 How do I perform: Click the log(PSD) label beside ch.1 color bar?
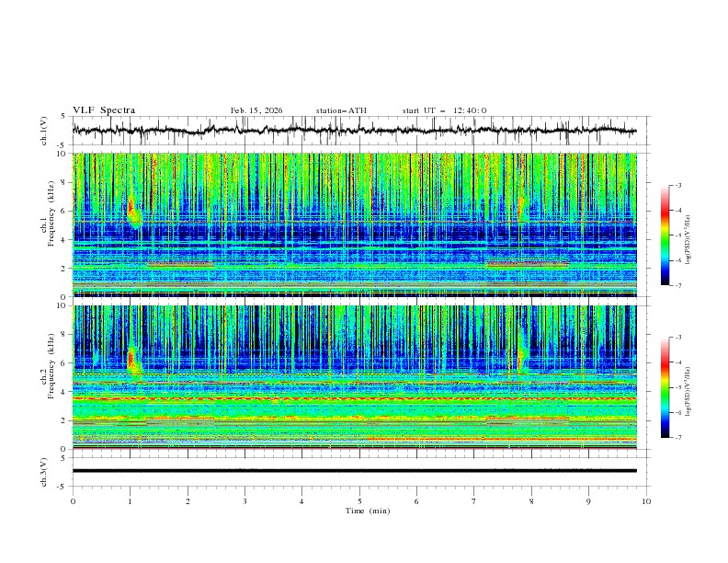click(x=688, y=240)
